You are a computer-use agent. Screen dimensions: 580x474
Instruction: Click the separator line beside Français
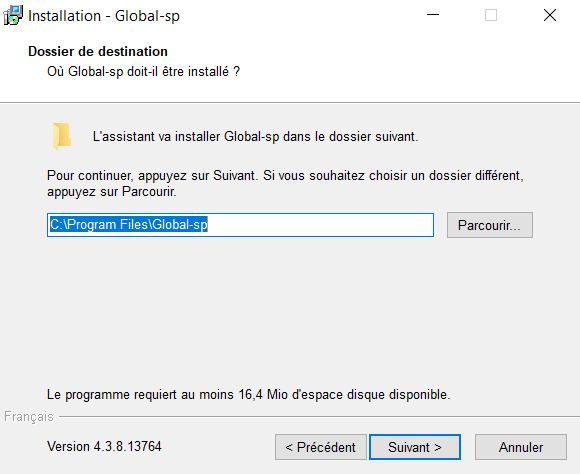click(x=319, y=417)
